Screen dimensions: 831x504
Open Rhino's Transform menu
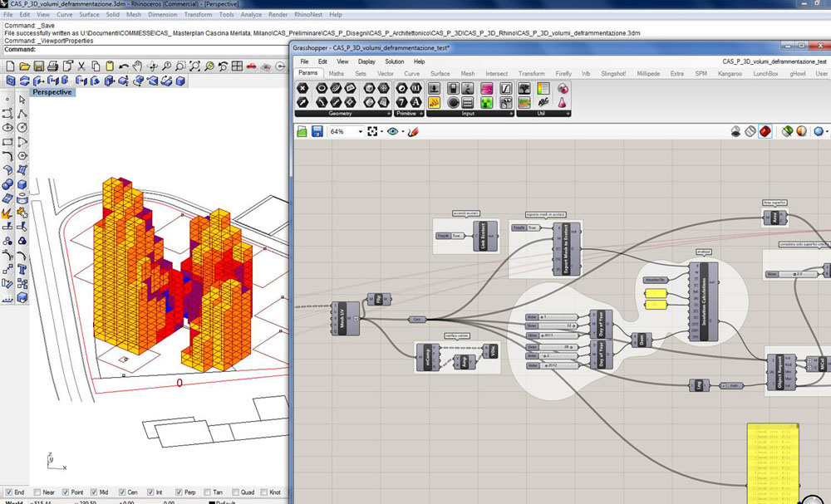[198, 15]
